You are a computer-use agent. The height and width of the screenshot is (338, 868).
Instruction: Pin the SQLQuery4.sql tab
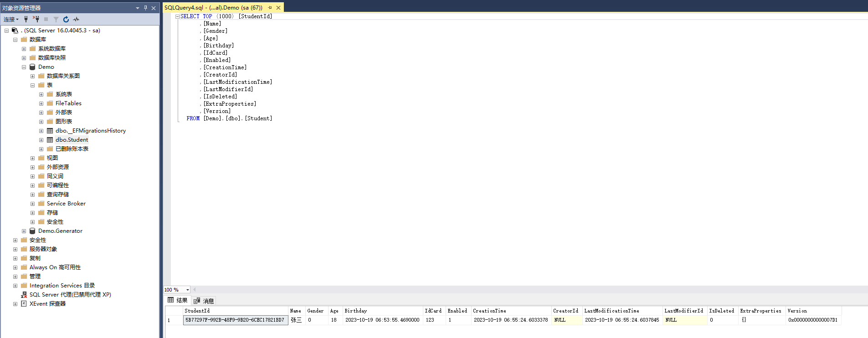[x=270, y=8]
